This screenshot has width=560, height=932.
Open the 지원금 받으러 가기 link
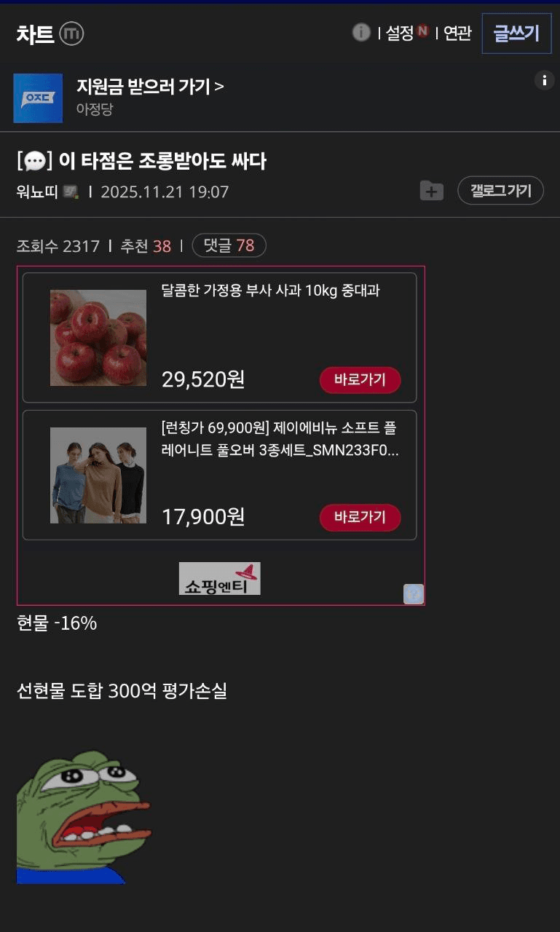[150, 87]
